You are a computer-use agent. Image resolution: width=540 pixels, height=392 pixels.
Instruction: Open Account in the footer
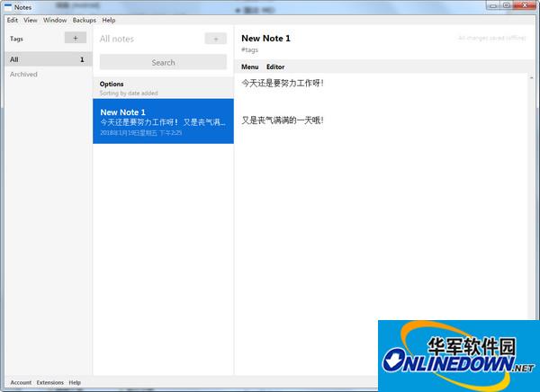point(21,382)
